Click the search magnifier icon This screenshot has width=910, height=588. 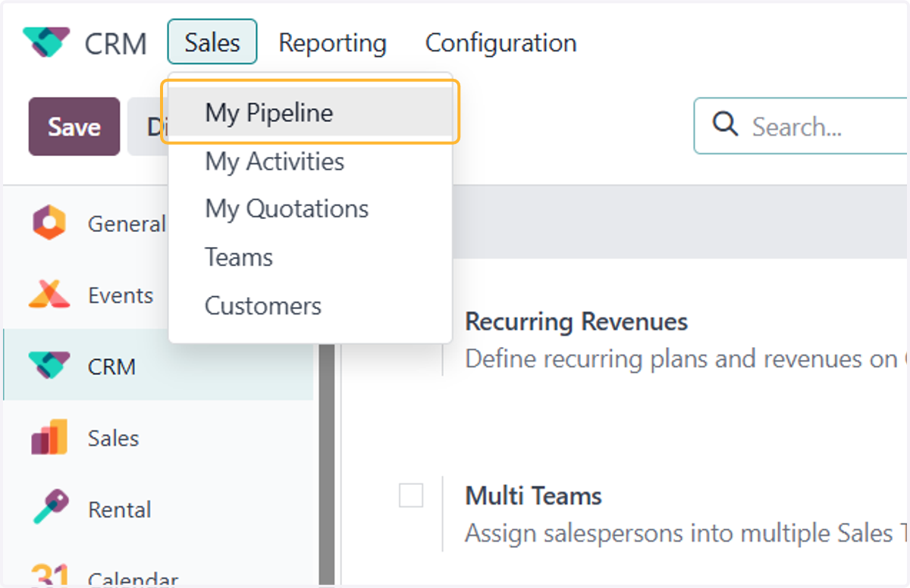click(x=726, y=125)
